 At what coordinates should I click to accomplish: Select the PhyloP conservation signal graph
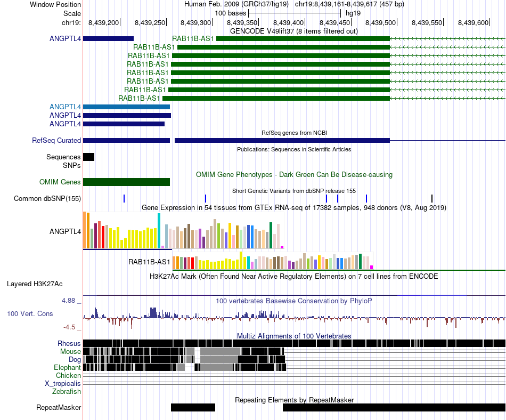tap(294, 317)
